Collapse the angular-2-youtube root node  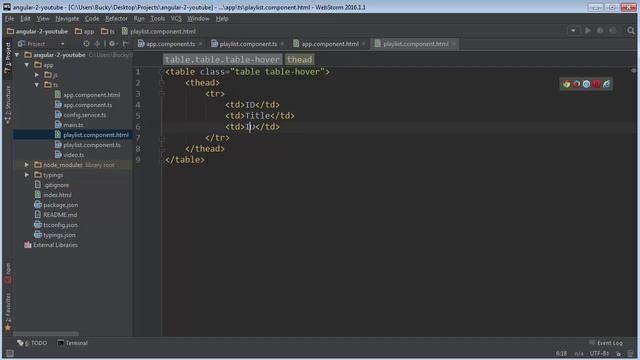(x=17, y=55)
